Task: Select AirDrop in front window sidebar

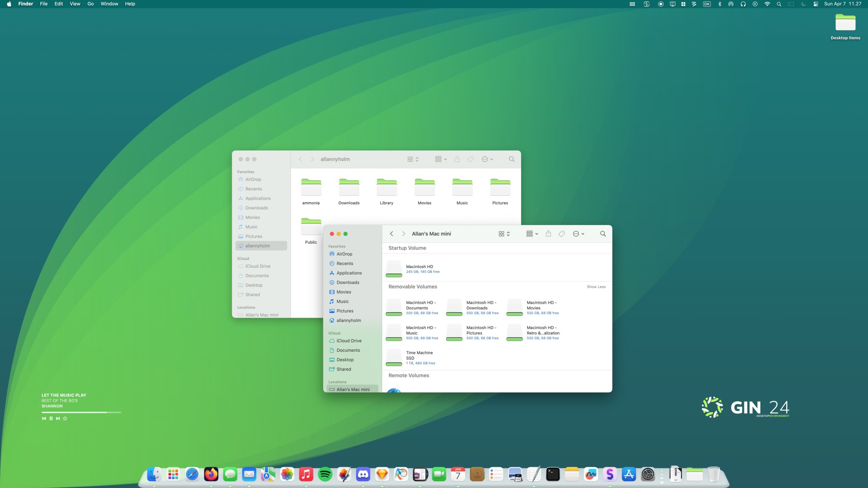Action: tap(352, 254)
